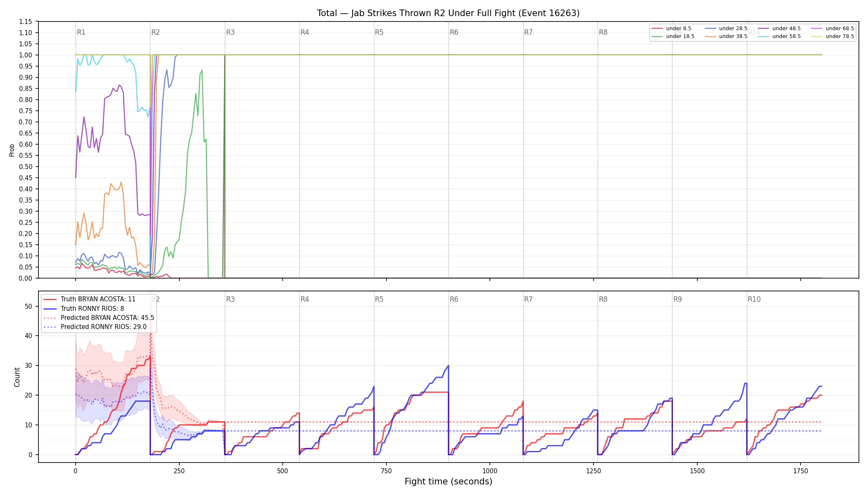This screenshot has width=868, height=496.
Task: Click the 250 tick on time axis
Action: 179,471
